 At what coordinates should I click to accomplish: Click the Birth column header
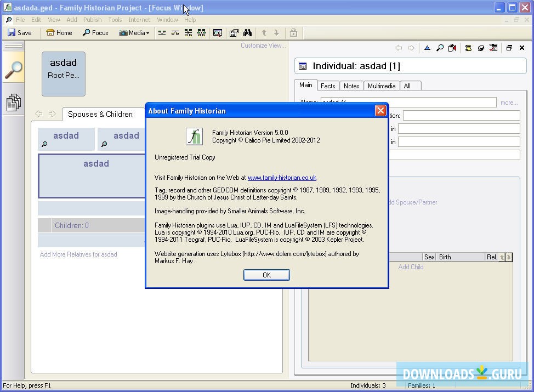(461, 257)
